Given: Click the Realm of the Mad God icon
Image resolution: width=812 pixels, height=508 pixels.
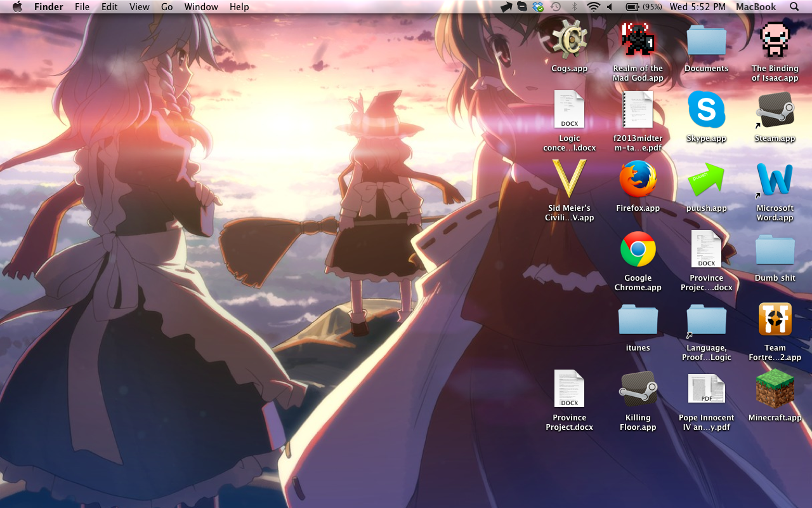Looking at the screenshot, I should 638,40.
